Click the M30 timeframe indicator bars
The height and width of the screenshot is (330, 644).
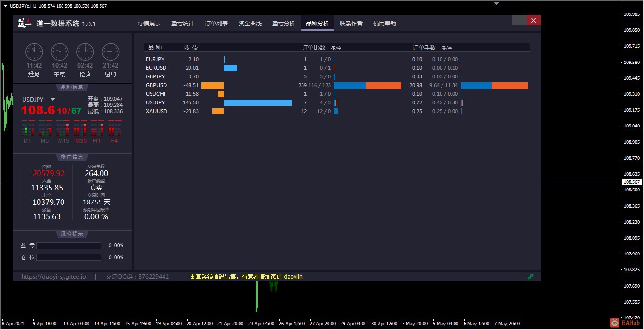tap(80, 128)
